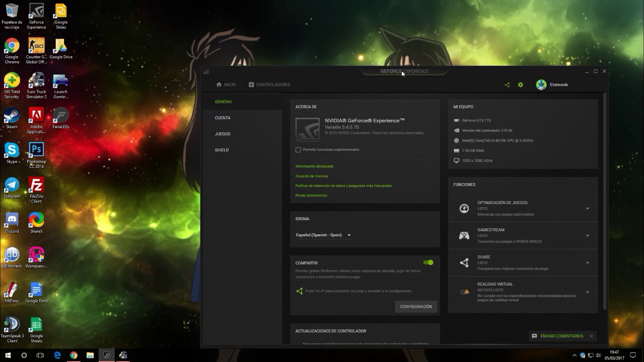This screenshot has width=644, height=362.
Task: Click the Gamestream controller icon
Action: 464,235
